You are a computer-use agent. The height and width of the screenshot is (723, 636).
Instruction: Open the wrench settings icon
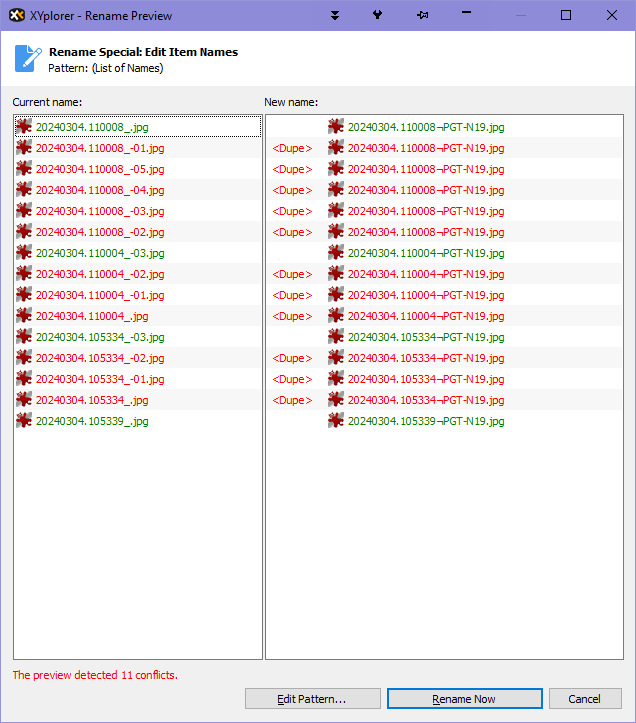coord(377,15)
